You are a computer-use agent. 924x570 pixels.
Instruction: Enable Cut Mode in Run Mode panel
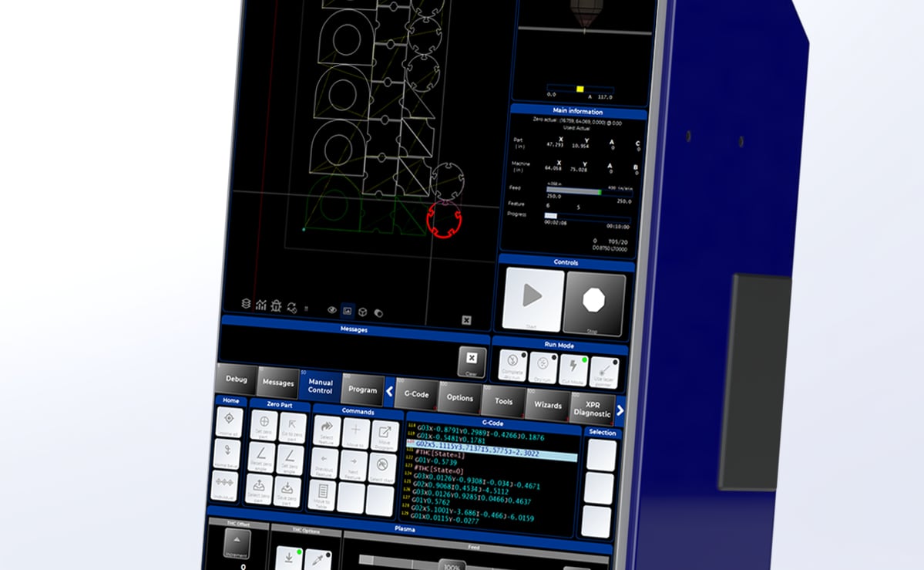pos(573,368)
